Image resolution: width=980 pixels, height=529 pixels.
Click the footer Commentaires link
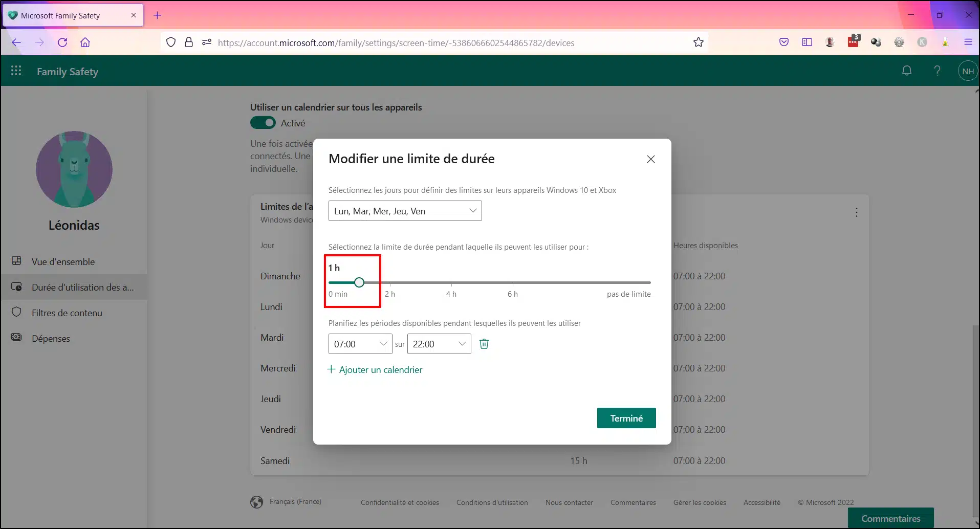point(633,502)
